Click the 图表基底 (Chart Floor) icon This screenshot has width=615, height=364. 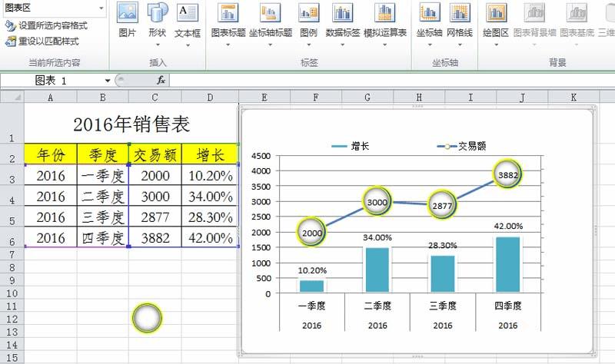[x=577, y=13]
